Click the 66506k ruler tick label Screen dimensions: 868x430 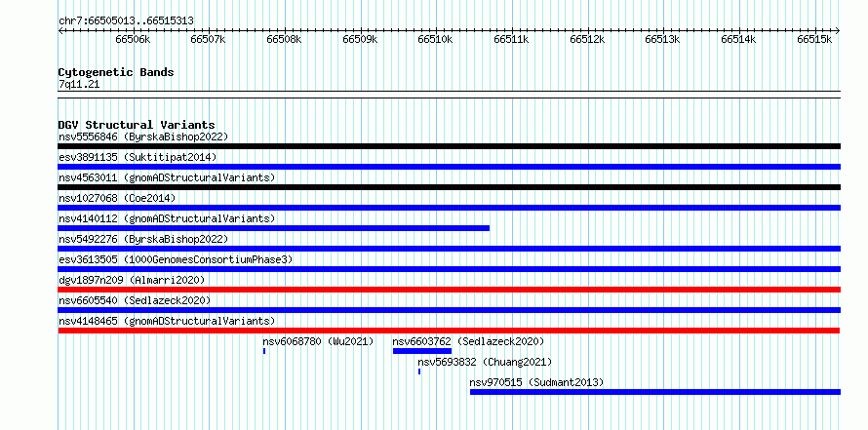point(133,39)
